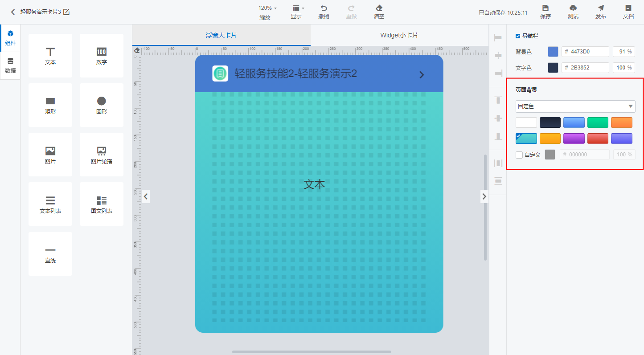
Task: Click the canvas vertical scrollbar
Action: click(485, 208)
